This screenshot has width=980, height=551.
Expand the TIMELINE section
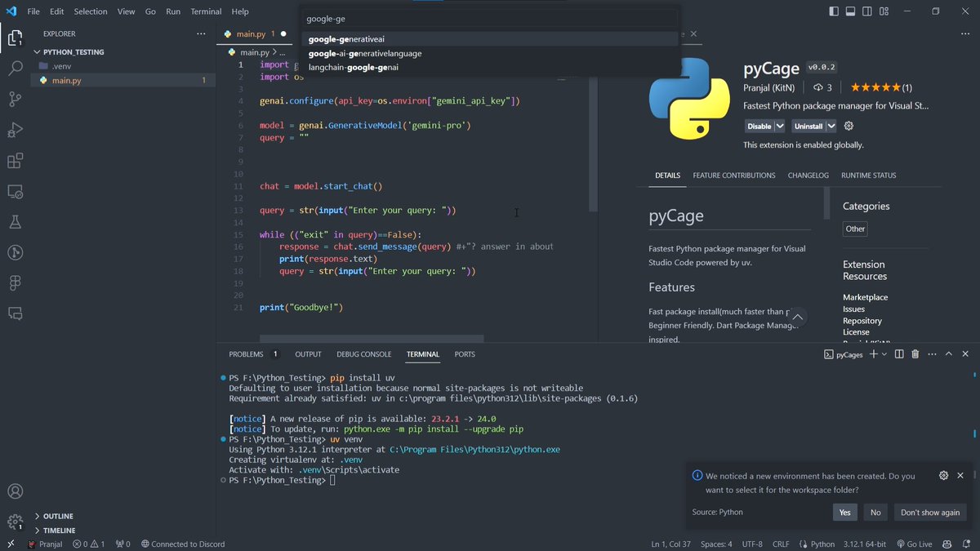coord(38,531)
